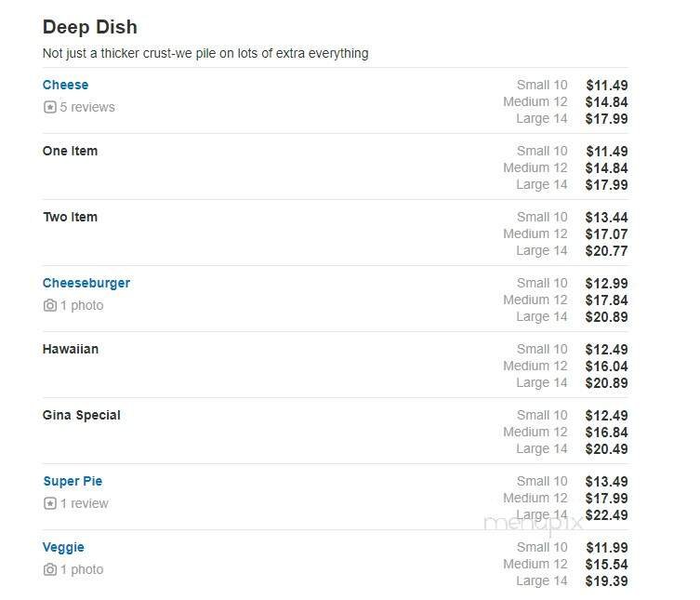This screenshot has width=700, height=600.
Task: Click the $19.39 Veggie large price
Action: [606, 581]
